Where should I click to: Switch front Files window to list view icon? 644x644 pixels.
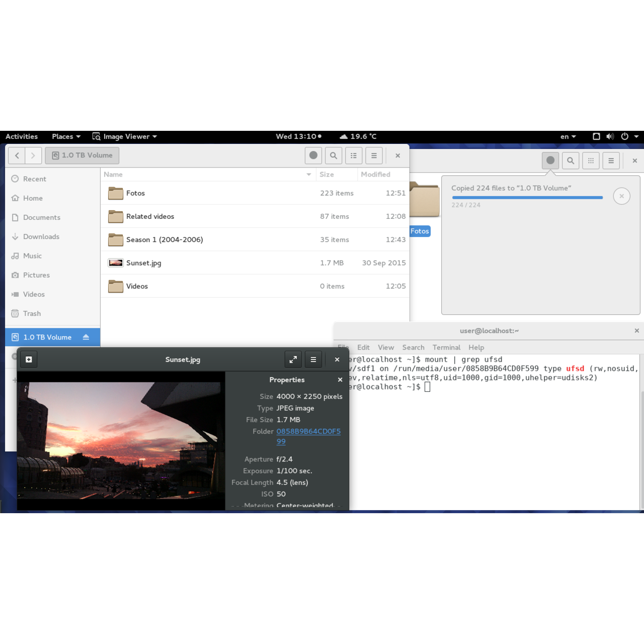(x=354, y=155)
